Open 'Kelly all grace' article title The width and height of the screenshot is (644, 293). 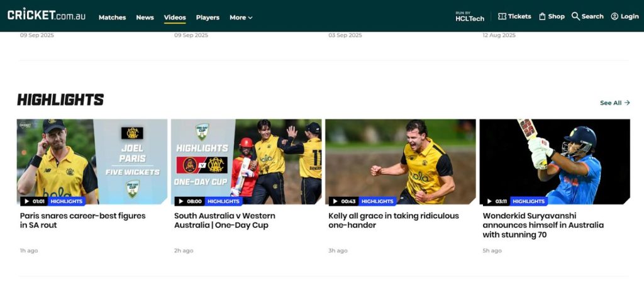coord(393,220)
